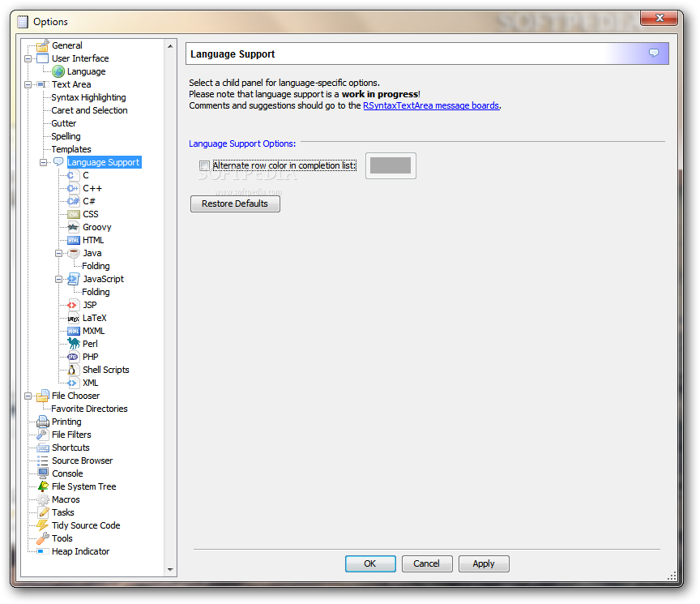Image resolution: width=700 pixels, height=604 pixels.
Task: Collapse the Java tree node
Action: (x=58, y=253)
